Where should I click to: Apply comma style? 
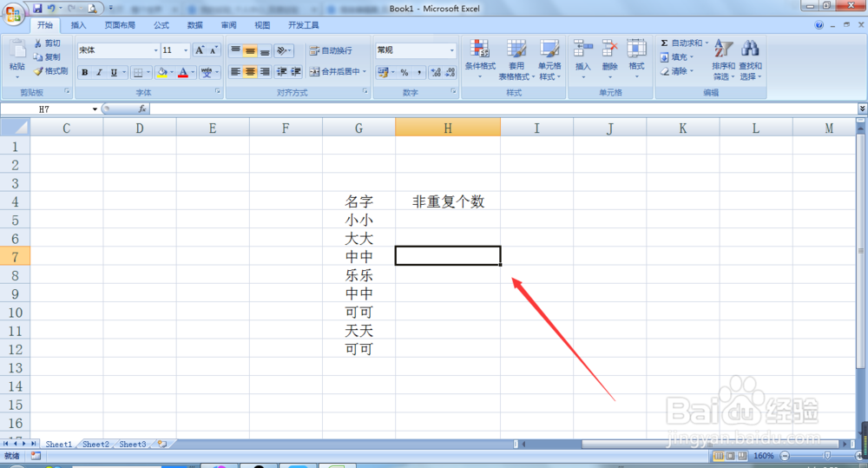pos(419,72)
